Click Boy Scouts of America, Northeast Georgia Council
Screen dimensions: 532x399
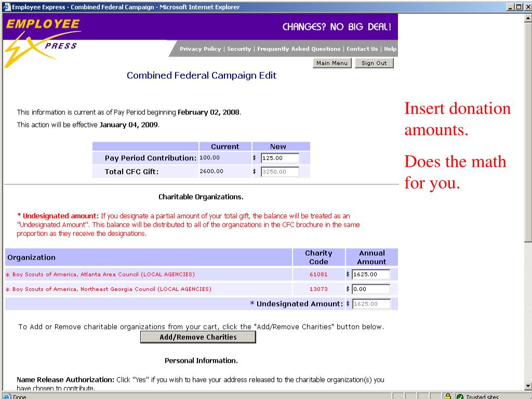[112, 289]
